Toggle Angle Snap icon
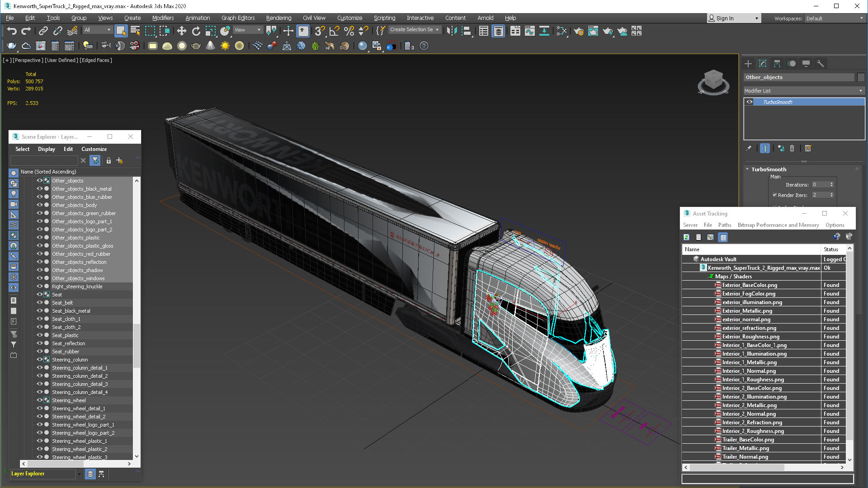The height and width of the screenshot is (488, 868). (334, 31)
